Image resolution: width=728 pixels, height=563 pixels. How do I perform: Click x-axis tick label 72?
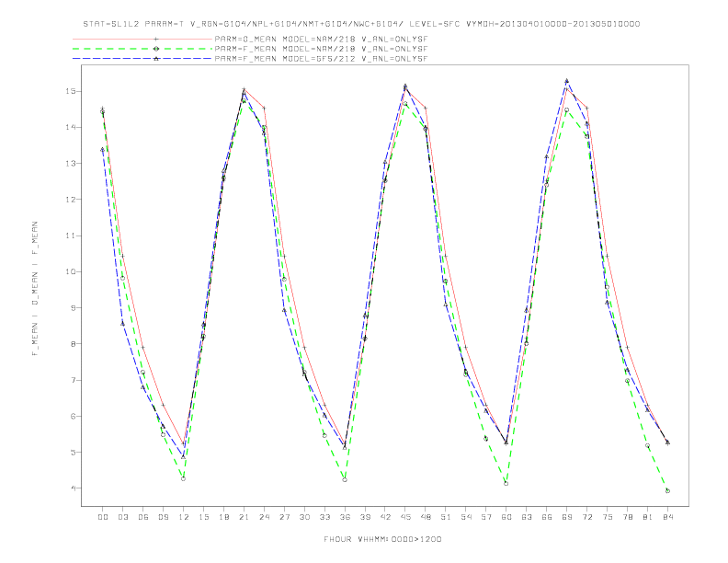tap(586, 517)
